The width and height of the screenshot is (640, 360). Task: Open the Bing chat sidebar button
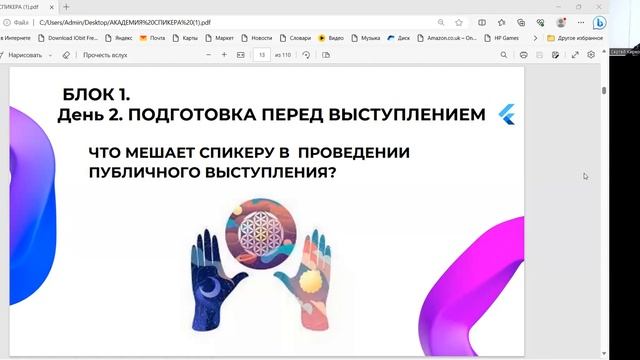point(600,23)
